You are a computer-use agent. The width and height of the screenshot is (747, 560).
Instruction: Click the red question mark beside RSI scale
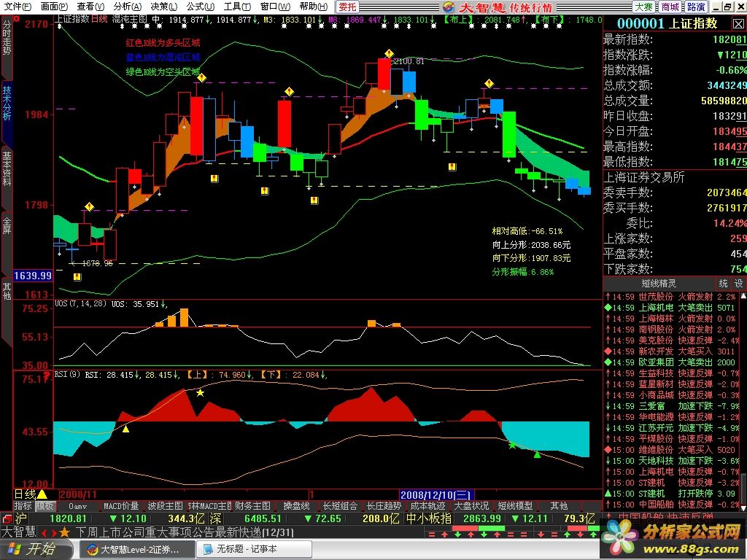coord(47,377)
